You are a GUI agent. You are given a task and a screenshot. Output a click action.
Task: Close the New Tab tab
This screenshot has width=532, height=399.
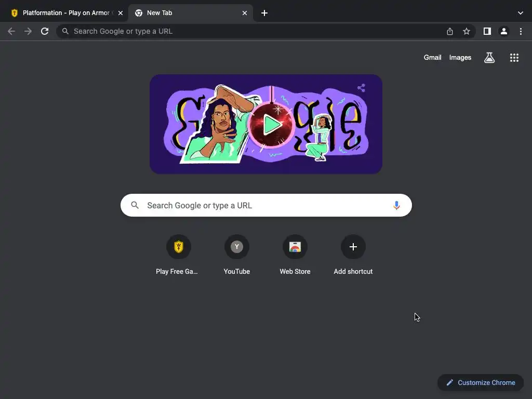click(x=245, y=13)
